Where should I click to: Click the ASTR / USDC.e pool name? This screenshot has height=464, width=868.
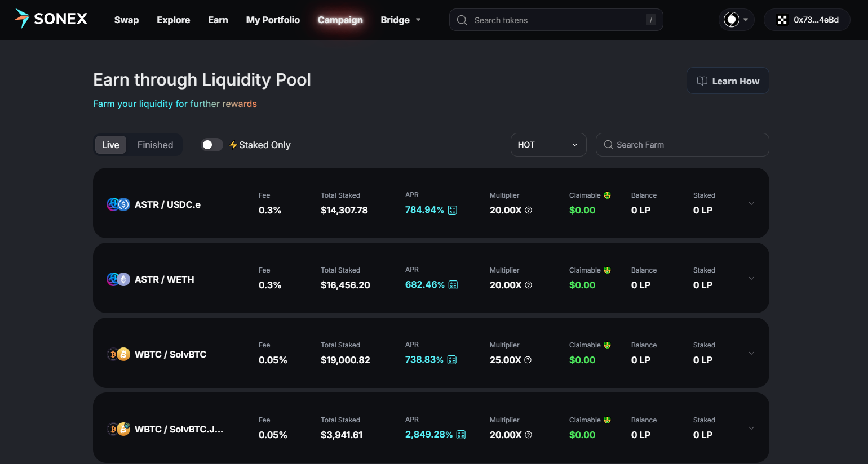167,204
